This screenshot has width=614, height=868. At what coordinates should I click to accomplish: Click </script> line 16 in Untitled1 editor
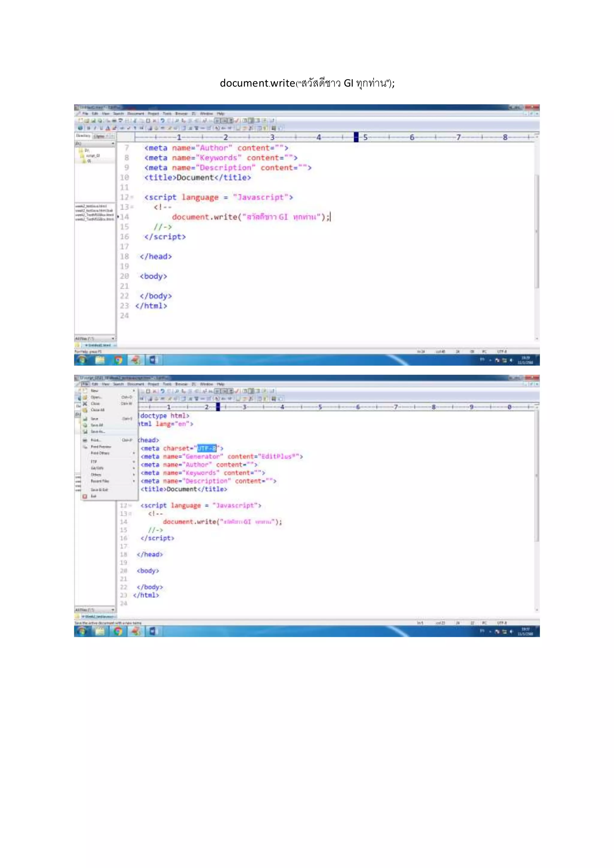165,237
